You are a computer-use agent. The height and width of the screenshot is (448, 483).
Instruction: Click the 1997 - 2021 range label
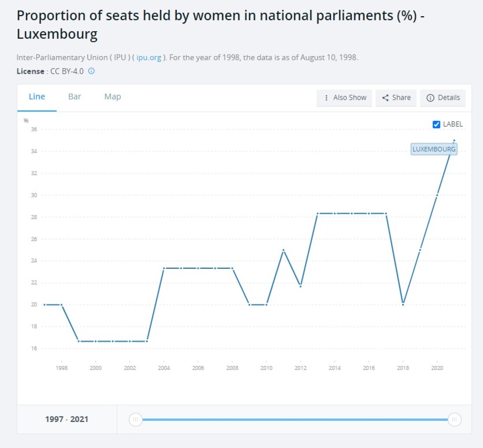[67, 419]
